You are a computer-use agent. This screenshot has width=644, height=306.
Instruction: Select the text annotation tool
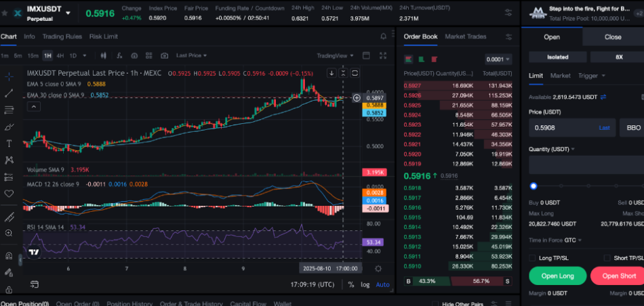9,144
